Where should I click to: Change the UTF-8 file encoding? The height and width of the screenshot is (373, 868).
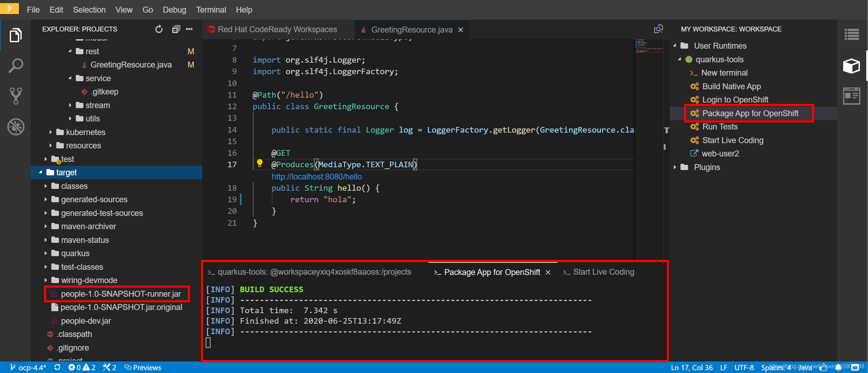coord(744,367)
